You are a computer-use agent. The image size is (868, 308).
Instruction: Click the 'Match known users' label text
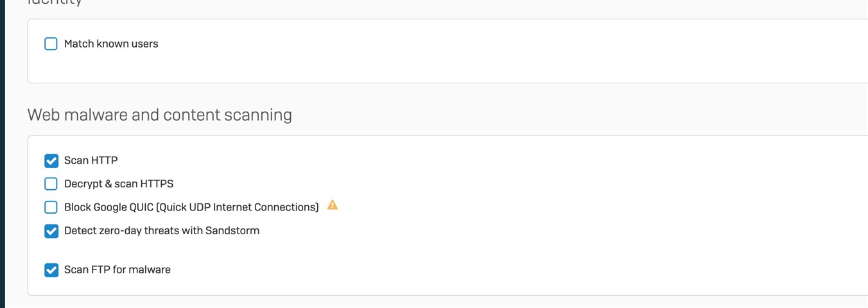click(111, 44)
